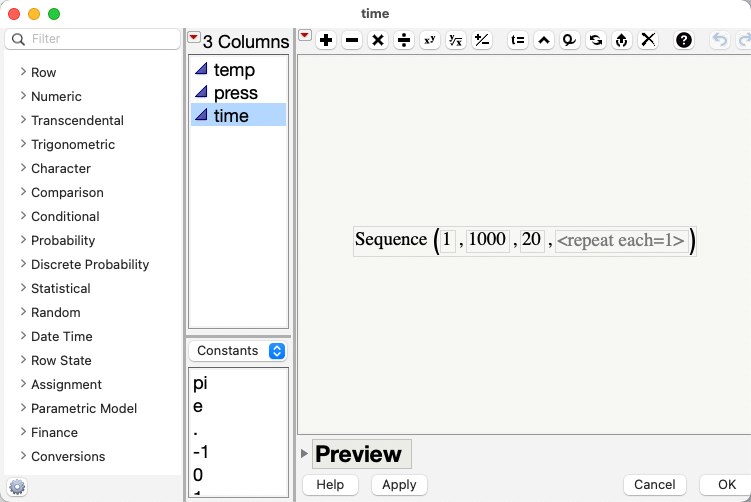The height and width of the screenshot is (502, 751).
Task: Select the 1000 argument in the Sequence formula
Action: (x=487, y=240)
